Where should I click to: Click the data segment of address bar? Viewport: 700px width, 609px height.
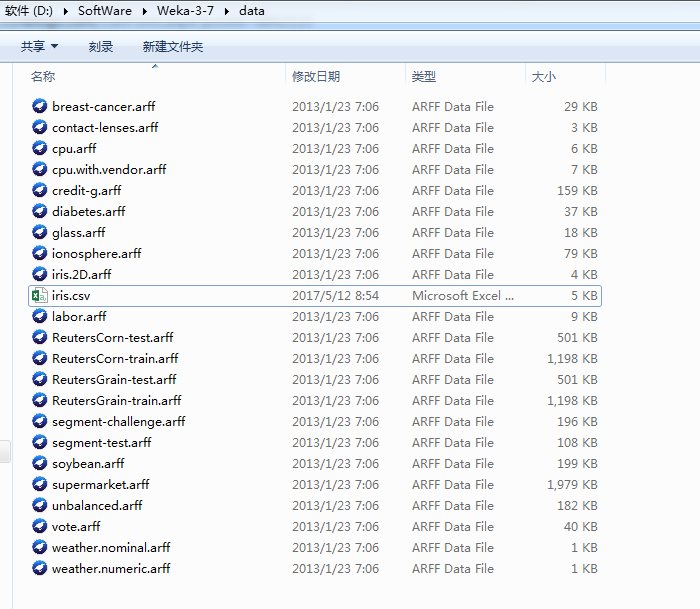[252, 11]
